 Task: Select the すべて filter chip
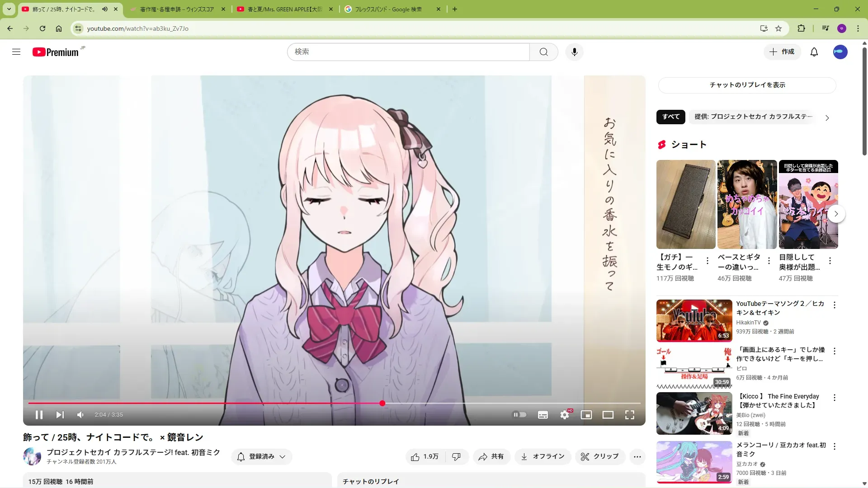(x=671, y=117)
